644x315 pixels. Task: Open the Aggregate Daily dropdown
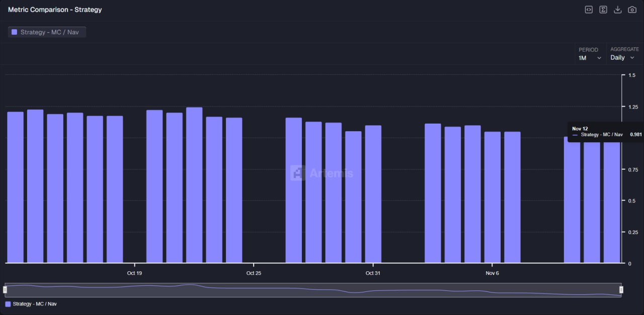tap(622, 58)
